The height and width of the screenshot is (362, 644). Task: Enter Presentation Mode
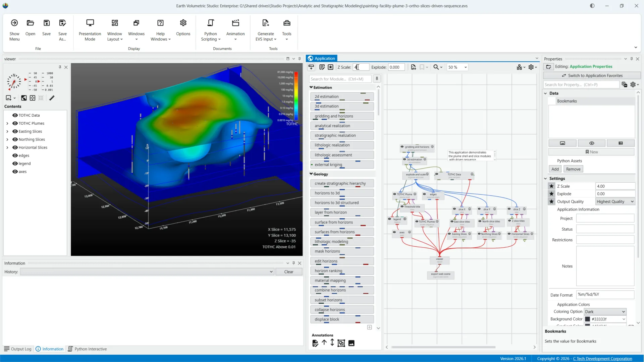[90, 30]
